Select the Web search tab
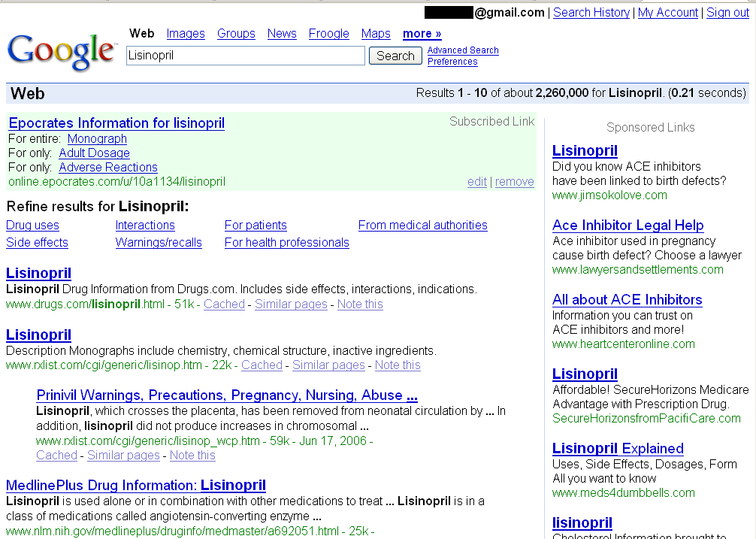 pyautogui.click(x=142, y=33)
